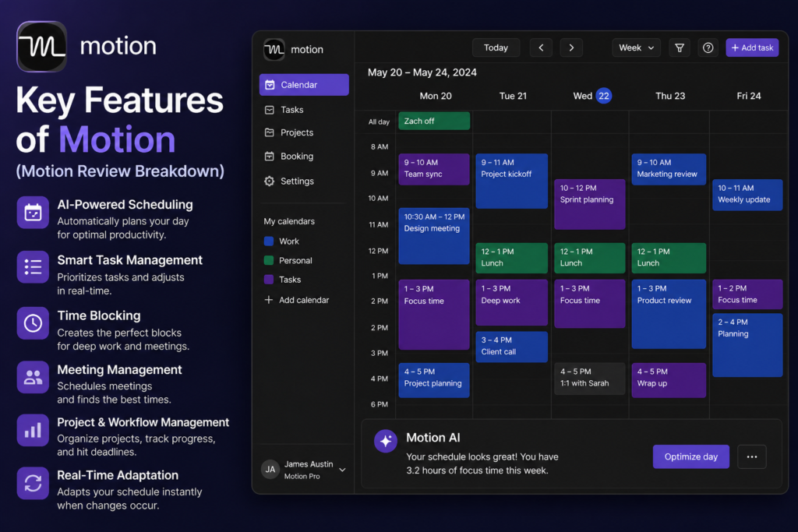The width and height of the screenshot is (798, 532).
Task: Open Tuesday's Lunch event
Action: click(x=511, y=258)
